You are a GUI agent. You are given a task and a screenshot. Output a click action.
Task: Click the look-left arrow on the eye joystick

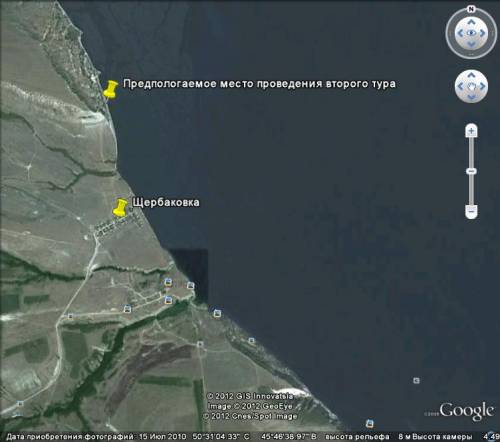(x=460, y=33)
